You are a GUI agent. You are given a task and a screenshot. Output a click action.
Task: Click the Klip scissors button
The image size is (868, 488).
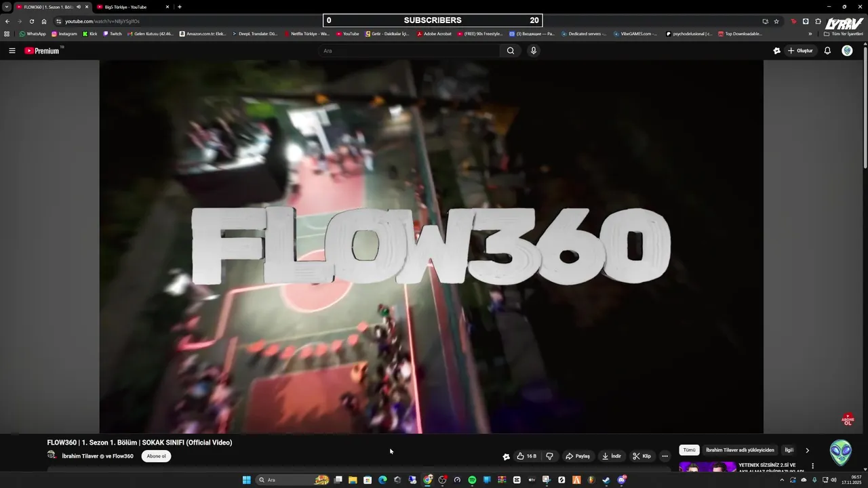(642, 456)
